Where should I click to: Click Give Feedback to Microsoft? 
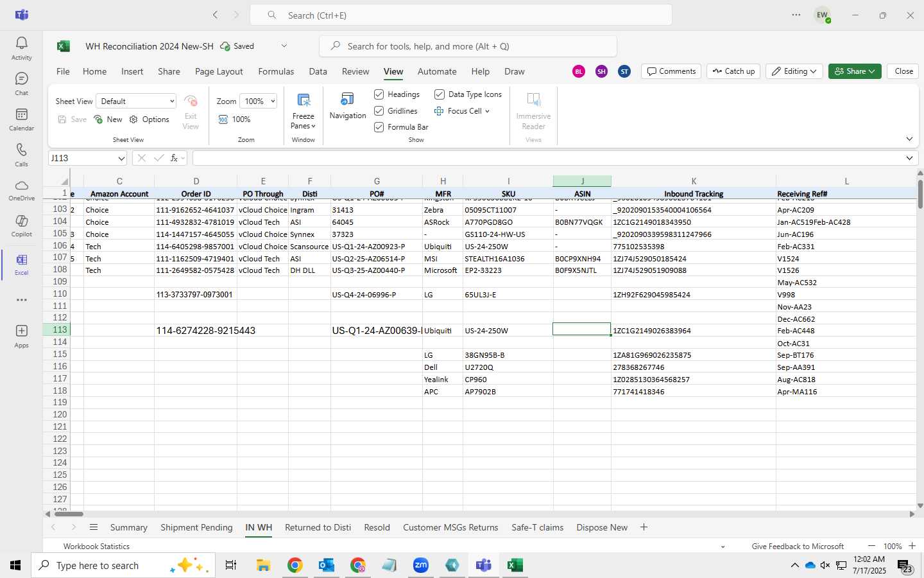[798, 546]
